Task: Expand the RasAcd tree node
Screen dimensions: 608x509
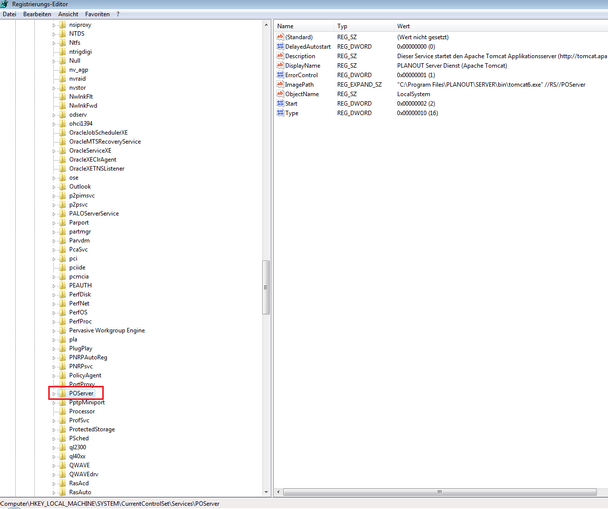Action: tap(54, 483)
